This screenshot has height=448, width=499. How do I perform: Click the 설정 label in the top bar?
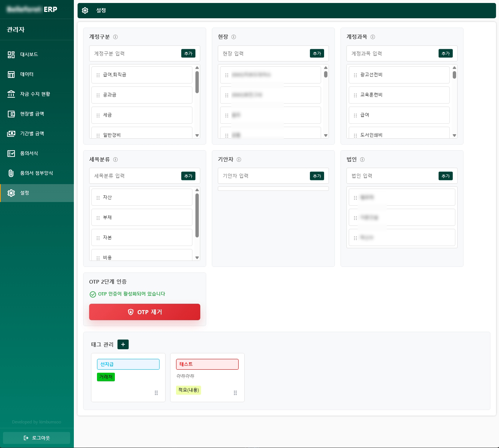click(x=101, y=11)
